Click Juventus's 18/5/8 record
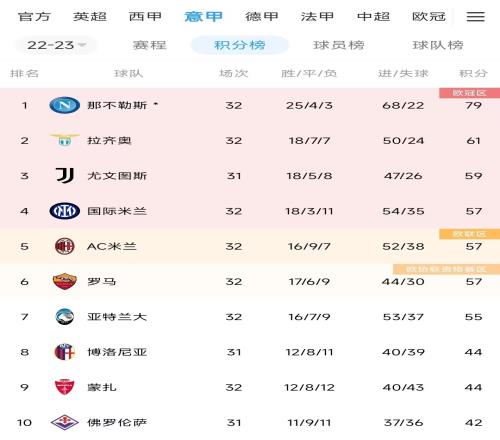 click(309, 176)
